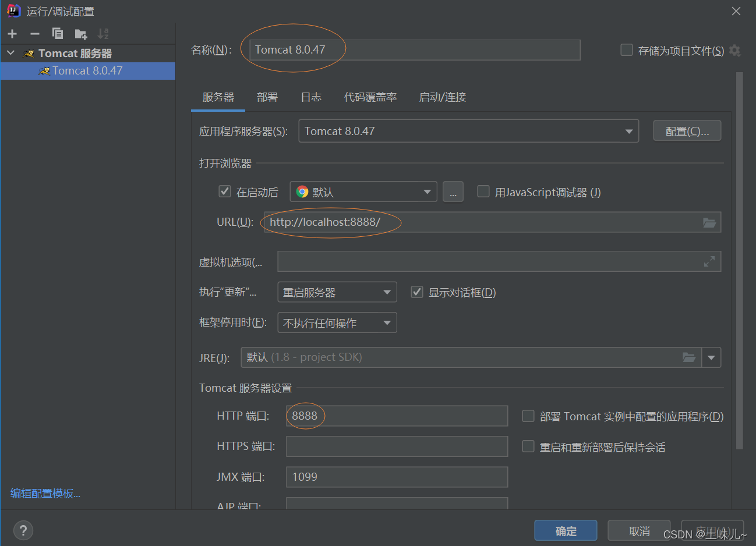
Task: Open the JRE dropdown arrow
Action: (711, 357)
